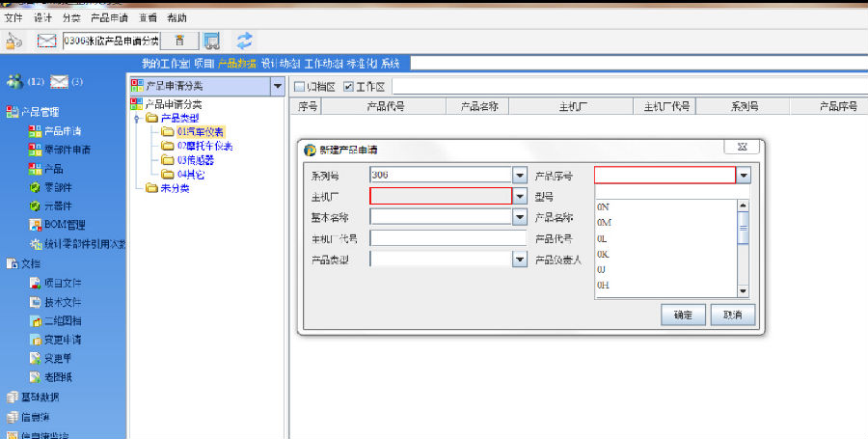Screen dimensions: 868x439
Task: Click the blue refresh arrows toolbar icon
Action: click(244, 41)
